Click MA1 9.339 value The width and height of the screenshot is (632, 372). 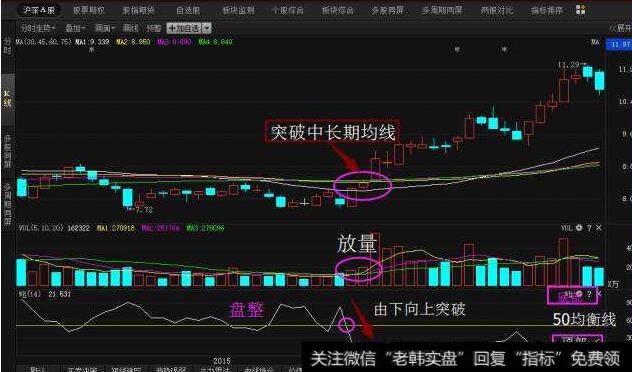tap(93, 42)
